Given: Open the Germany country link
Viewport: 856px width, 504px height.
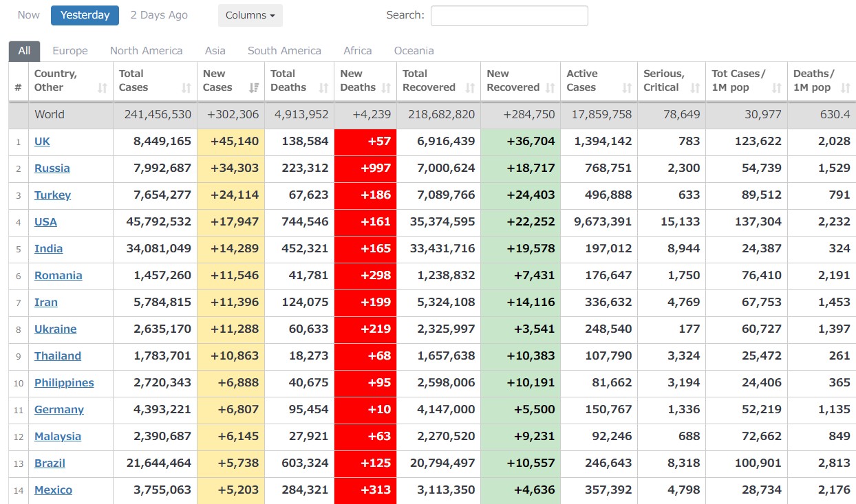Looking at the screenshot, I should [59, 410].
